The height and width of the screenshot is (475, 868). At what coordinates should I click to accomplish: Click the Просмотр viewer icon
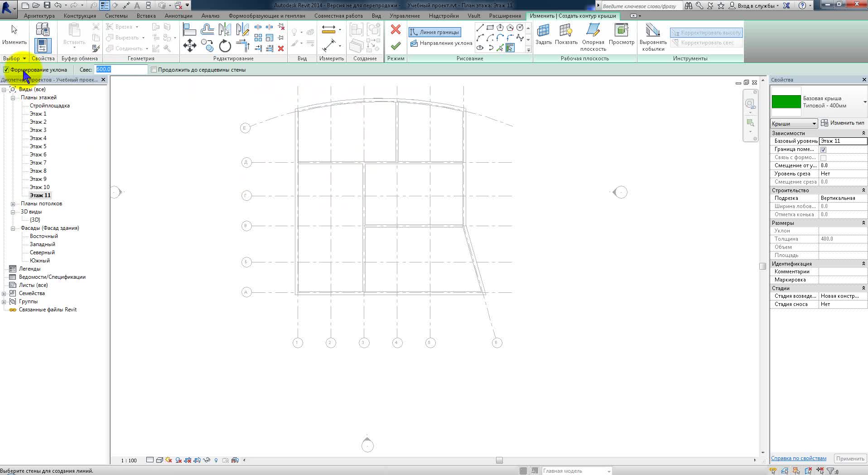click(621, 30)
